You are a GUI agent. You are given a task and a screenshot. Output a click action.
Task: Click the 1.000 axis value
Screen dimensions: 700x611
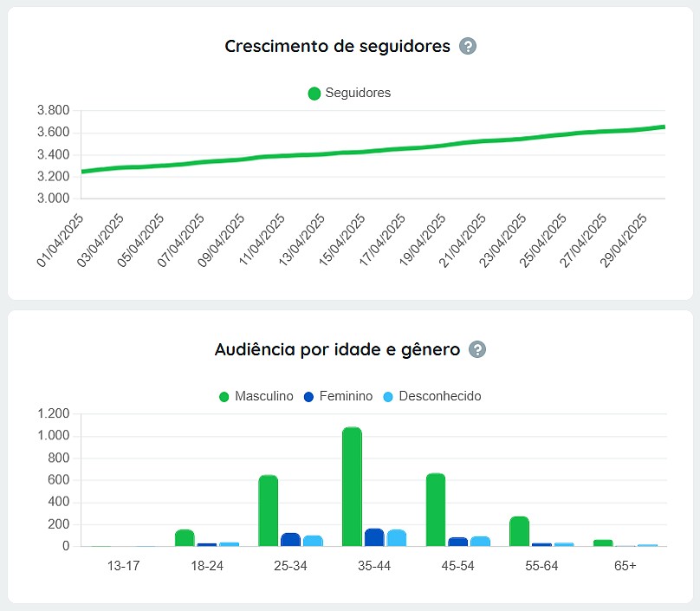54,435
